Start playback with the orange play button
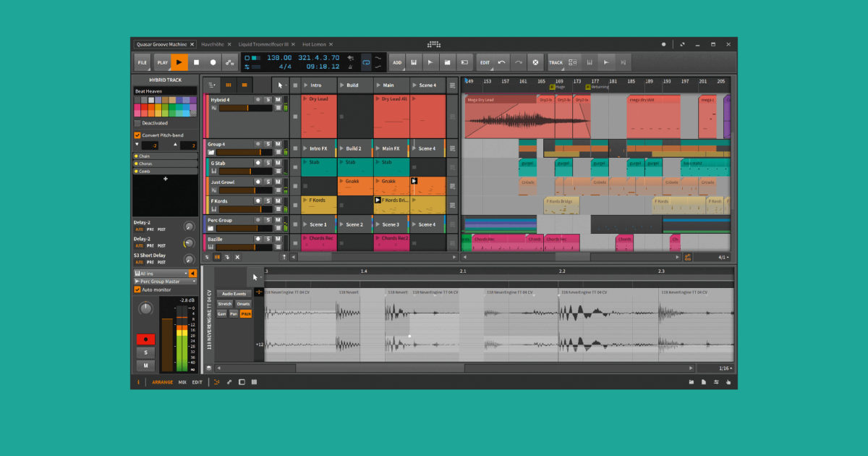The width and height of the screenshot is (868, 456). (x=179, y=62)
